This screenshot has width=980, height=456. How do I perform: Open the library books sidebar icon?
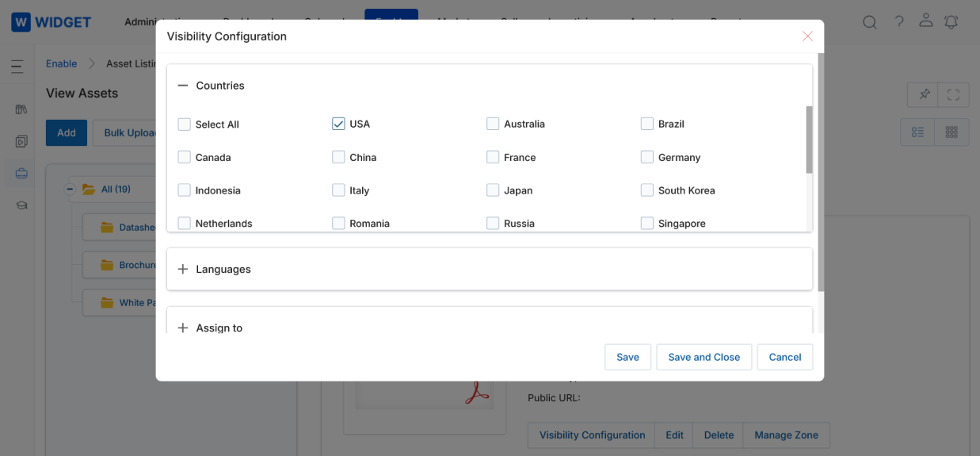(x=21, y=109)
